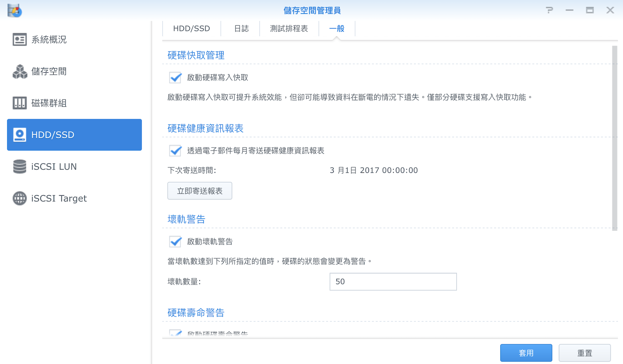The width and height of the screenshot is (623, 364).
Task: Open the 日誌 tab
Action: [241, 29]
